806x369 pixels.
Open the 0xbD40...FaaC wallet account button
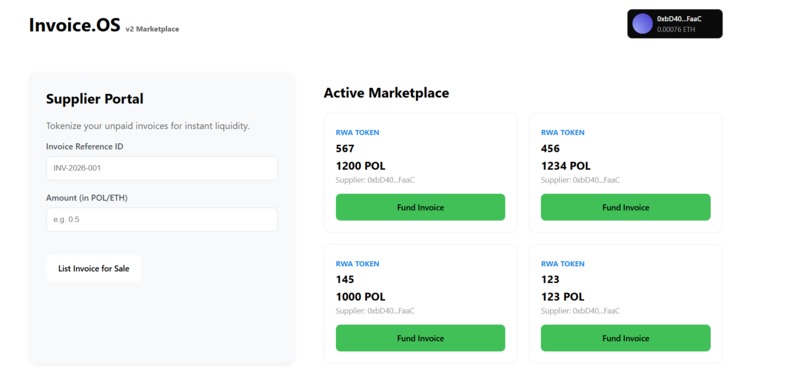click(x=674, y=24)
